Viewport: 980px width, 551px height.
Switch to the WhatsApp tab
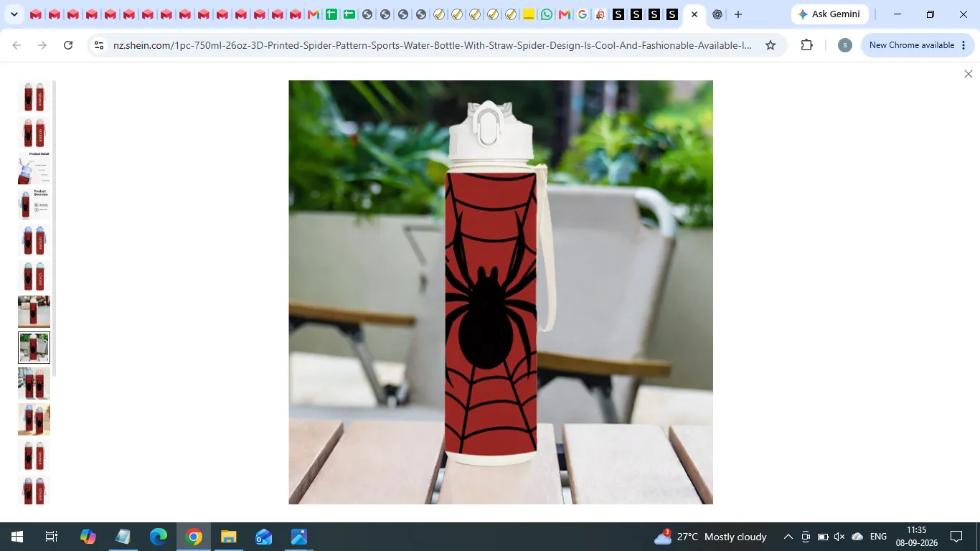547,14
